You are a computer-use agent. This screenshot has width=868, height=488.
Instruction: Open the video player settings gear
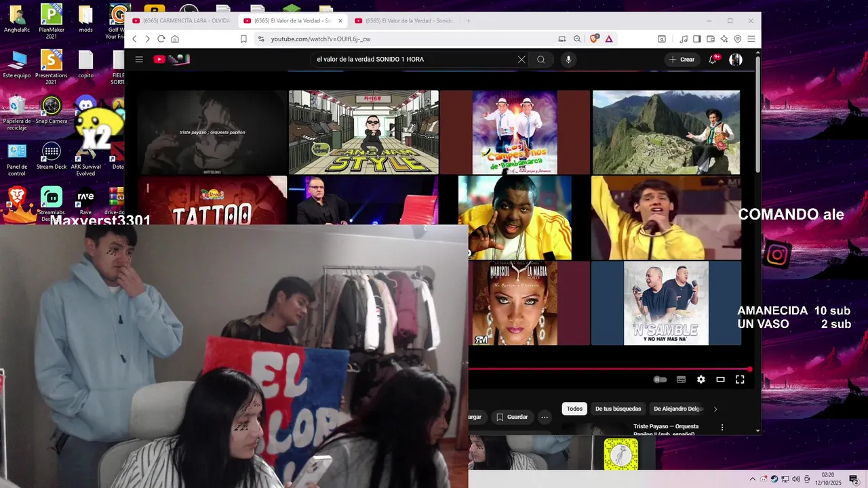pyautogui.click(x=701, y=380)
